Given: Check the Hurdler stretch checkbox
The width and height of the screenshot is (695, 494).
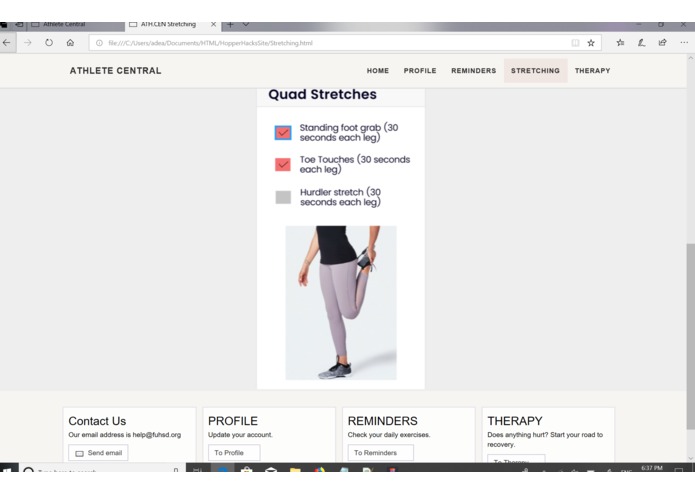Looking at the screenshot, I should coord(283,197).
